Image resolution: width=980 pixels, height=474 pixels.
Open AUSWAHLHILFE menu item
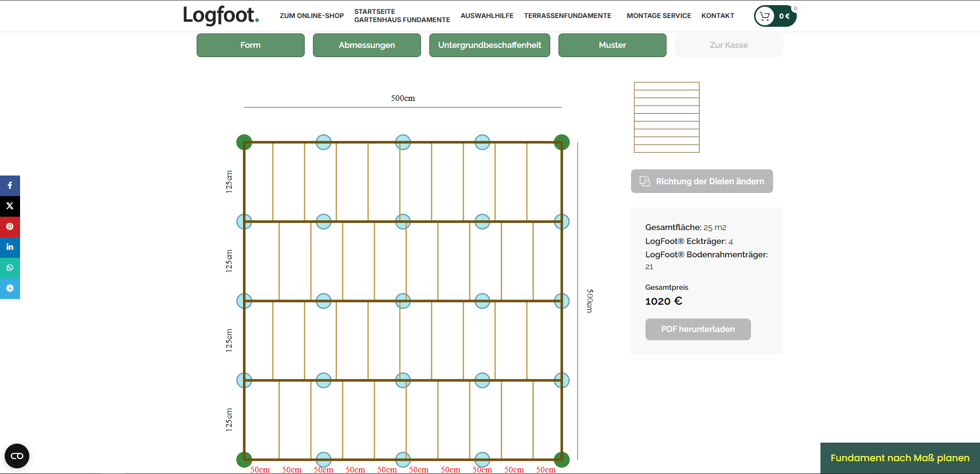tap(487, 15)
